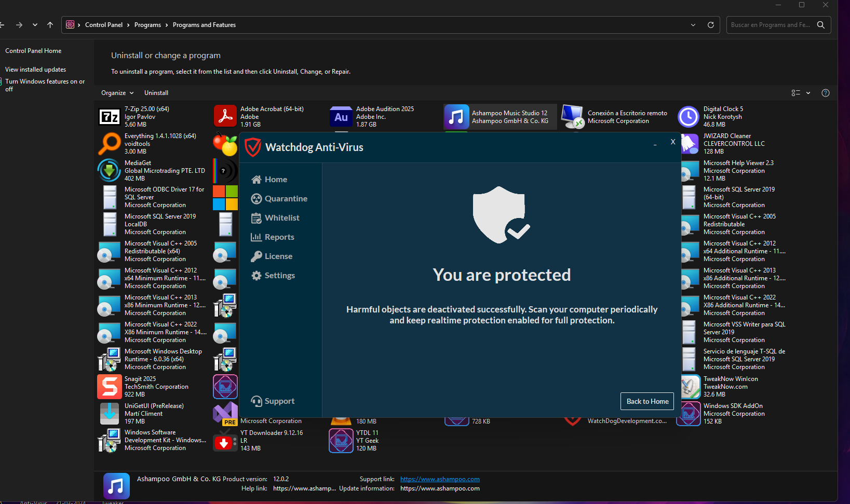Select the Everything search magnifier icon
Image resolution: width=850 pixels, height=504 pixels.
110,144
